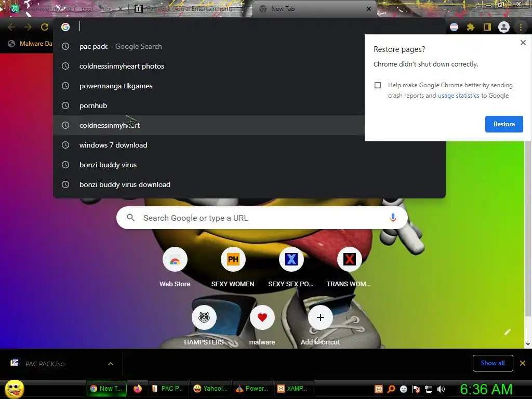
Task: Enable sending crash reports checkbox
Action: pos(378,85)
